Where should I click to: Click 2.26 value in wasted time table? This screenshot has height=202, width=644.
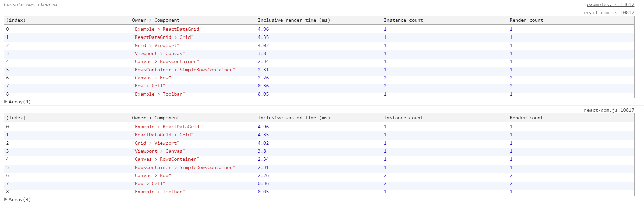point(263,175)
